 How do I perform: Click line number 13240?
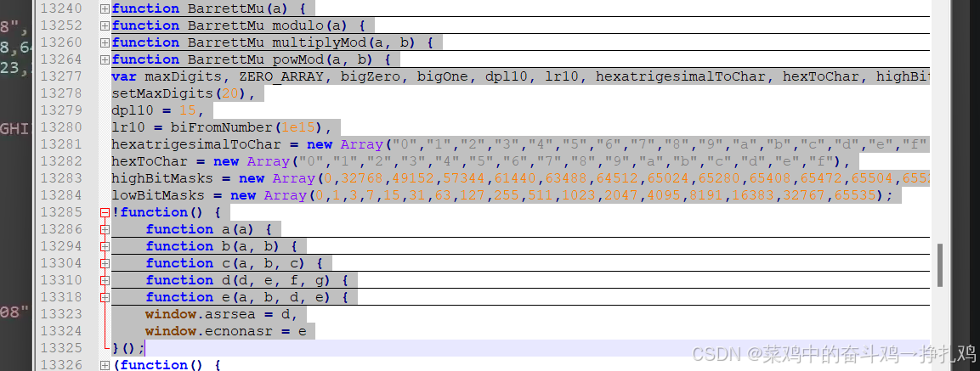(x=61, y=8)
